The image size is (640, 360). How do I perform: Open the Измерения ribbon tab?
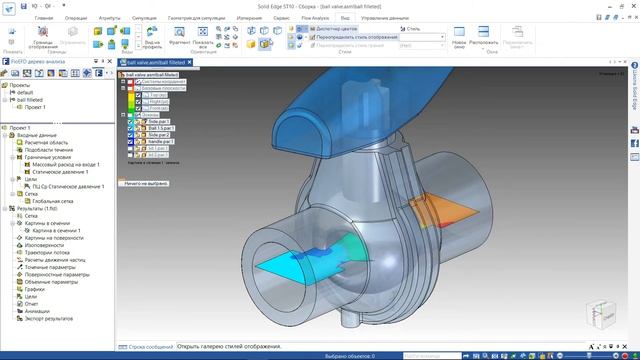pyautogui.click(x=249, y=18)
